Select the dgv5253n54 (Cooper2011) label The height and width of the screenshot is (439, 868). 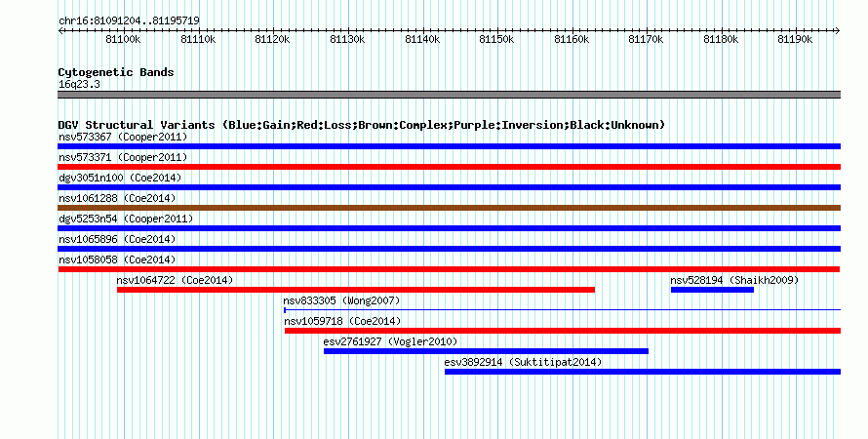pyautogui.click(x=126, y=219)
